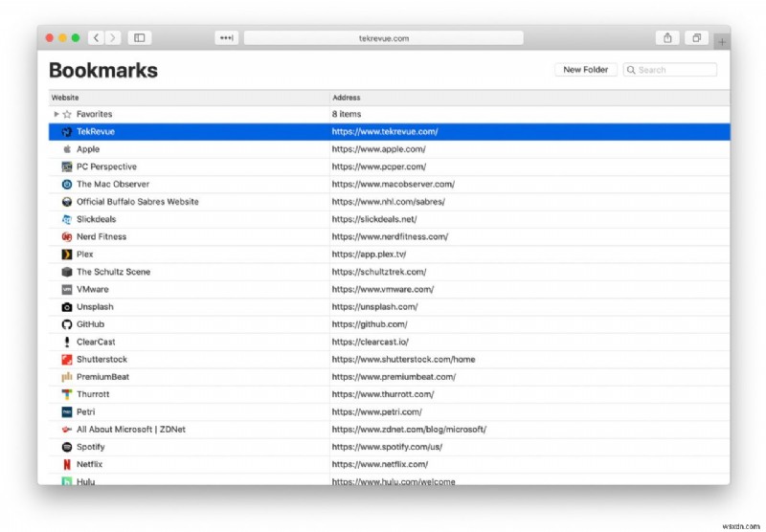Select the GitHub bookmark name
766x532 pixels.
(90, 324)
